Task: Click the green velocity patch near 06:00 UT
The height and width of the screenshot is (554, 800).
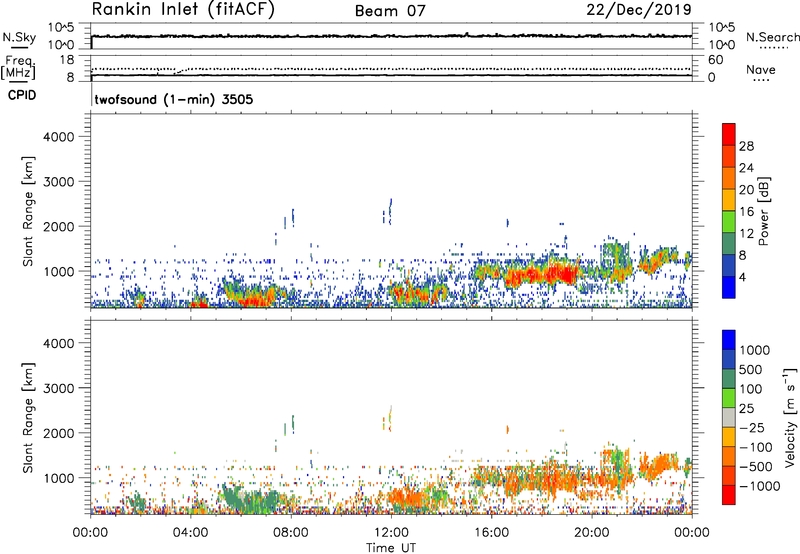Action: point(250,500)
